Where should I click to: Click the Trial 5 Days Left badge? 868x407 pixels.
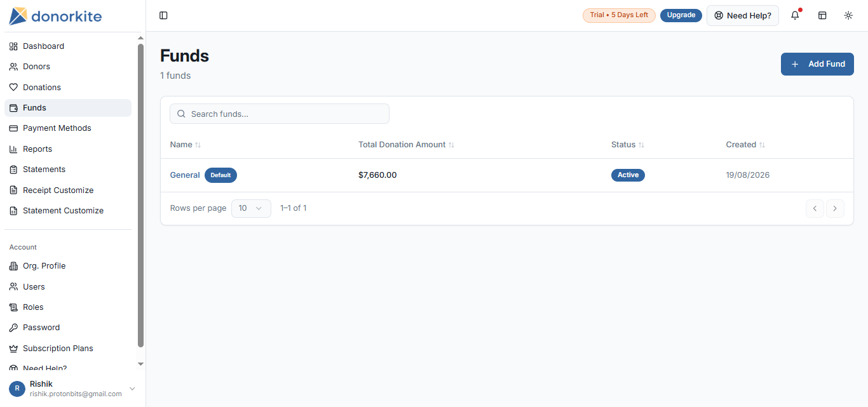click(619, 15)
